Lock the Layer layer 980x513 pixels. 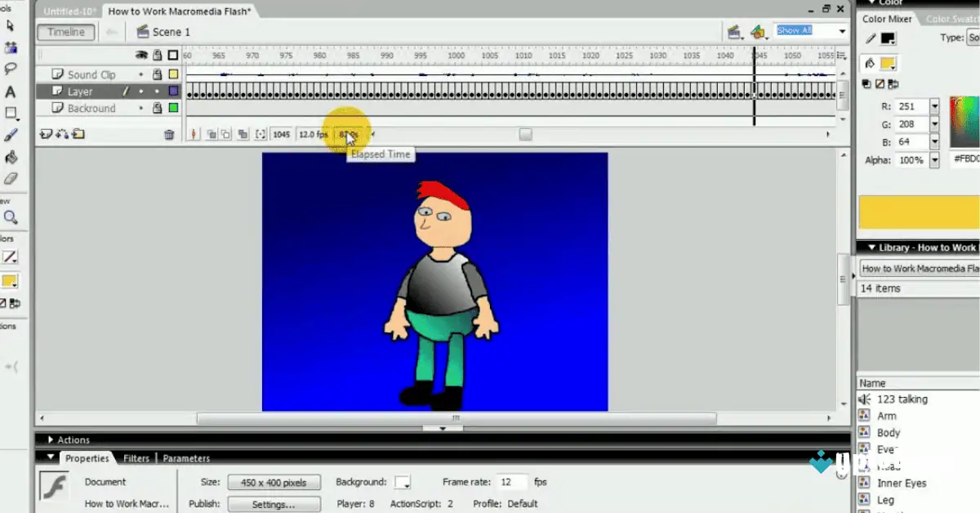tap(158, 91)
